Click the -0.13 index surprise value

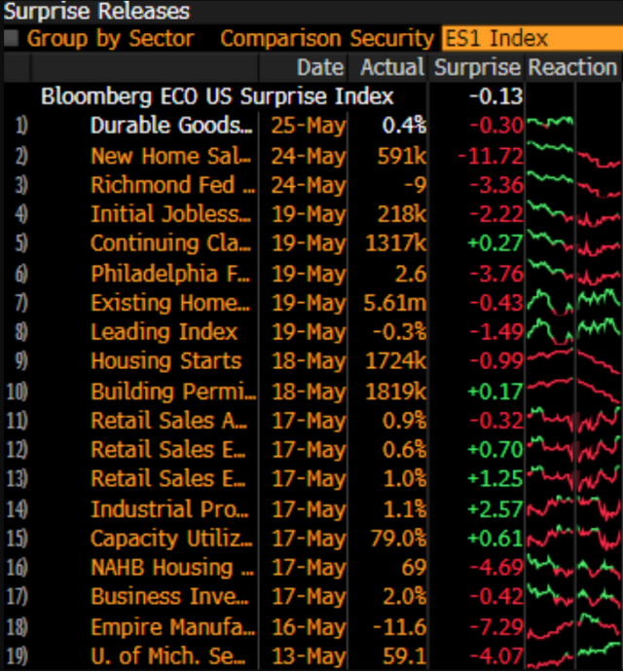coord(495,96)
